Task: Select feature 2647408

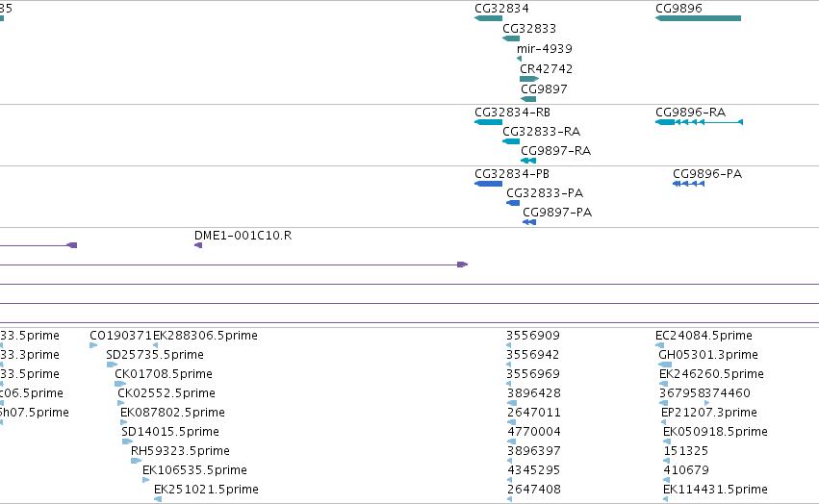Action: [x=534, y=490]
